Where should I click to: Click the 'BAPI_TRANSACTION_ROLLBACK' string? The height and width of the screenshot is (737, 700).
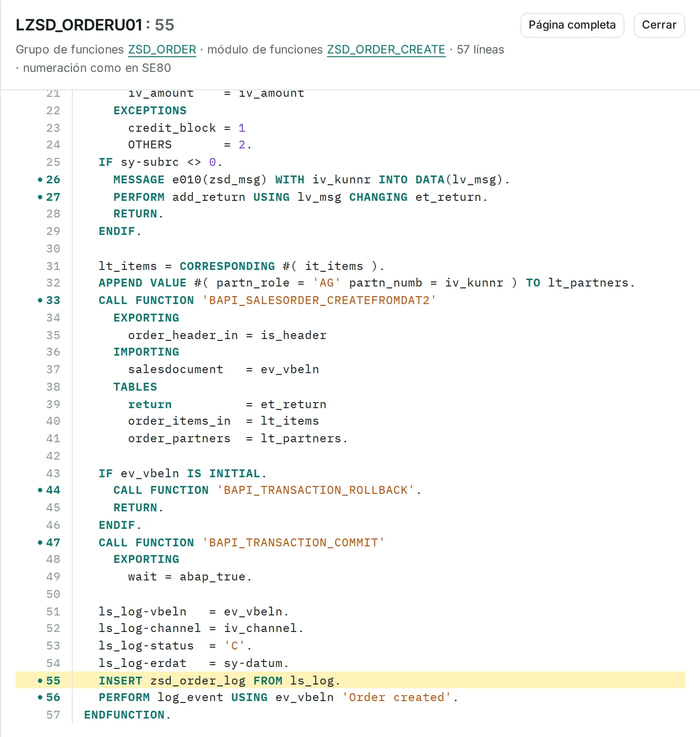[x=315, y=490]
